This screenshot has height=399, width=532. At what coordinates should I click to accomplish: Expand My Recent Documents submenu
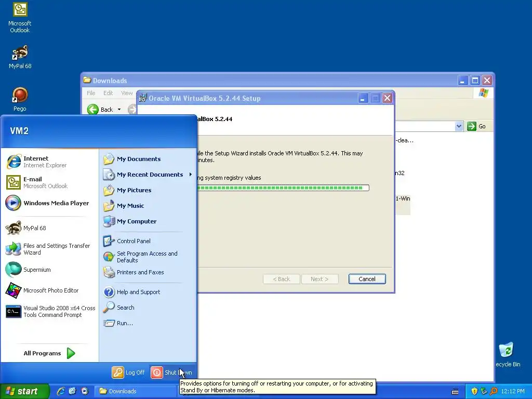coord(148,175)
